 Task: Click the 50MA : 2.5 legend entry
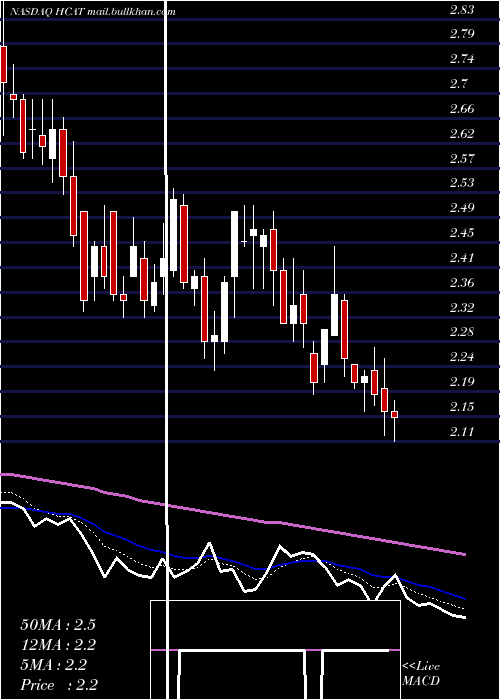(58, 625)
